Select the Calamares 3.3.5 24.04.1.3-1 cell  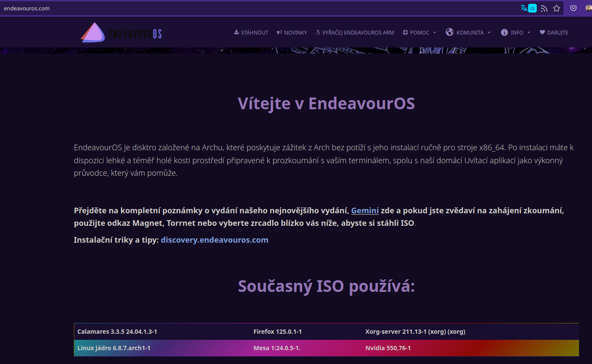[x=162, y=332]
